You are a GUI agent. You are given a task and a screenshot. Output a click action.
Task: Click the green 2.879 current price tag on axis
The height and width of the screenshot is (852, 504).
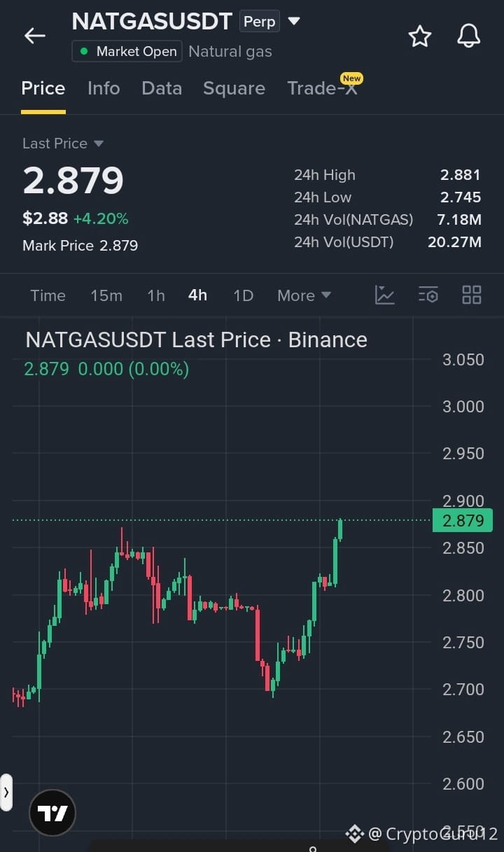point(463,520)
